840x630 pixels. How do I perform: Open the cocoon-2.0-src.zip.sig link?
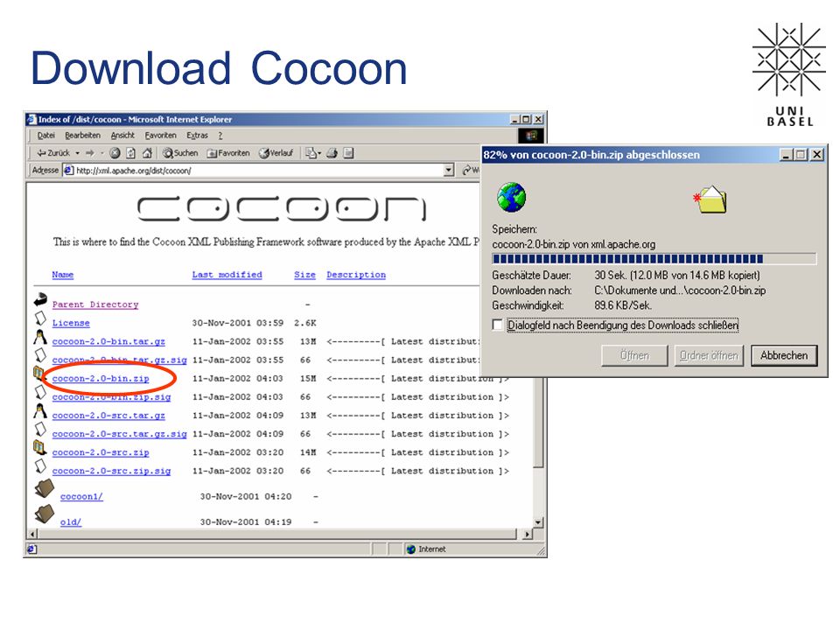111,471
